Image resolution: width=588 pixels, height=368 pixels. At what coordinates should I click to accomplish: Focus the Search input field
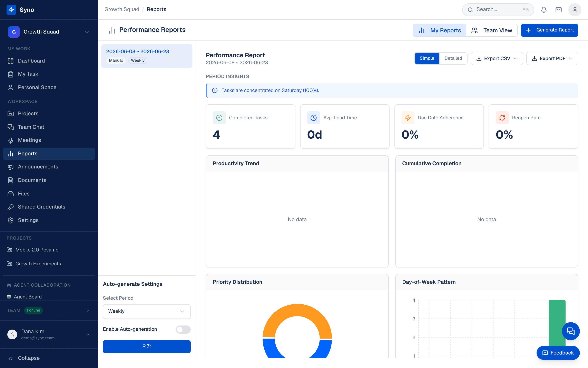tap(498, 10)
